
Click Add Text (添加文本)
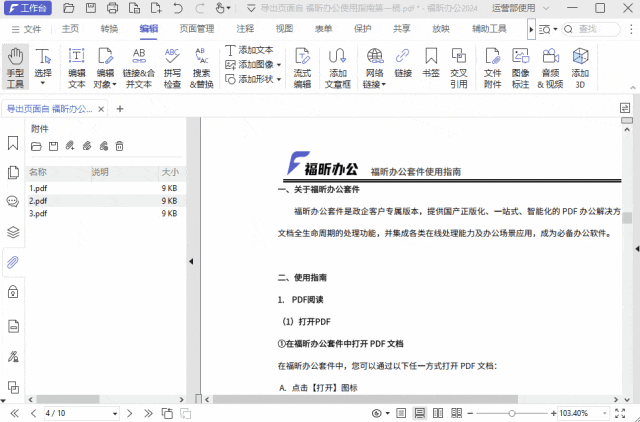pyautogui.click(x=249, y=50)
